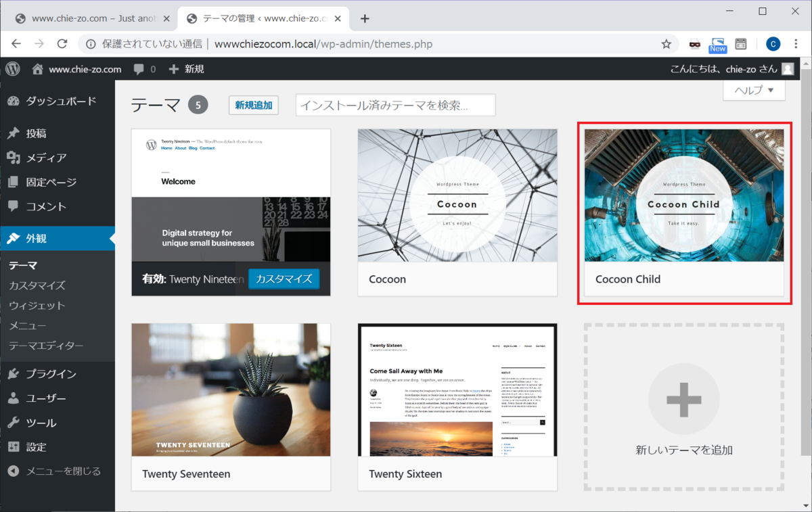
Task: Open プラグイン plugins menu
Action: coord(58,374)
